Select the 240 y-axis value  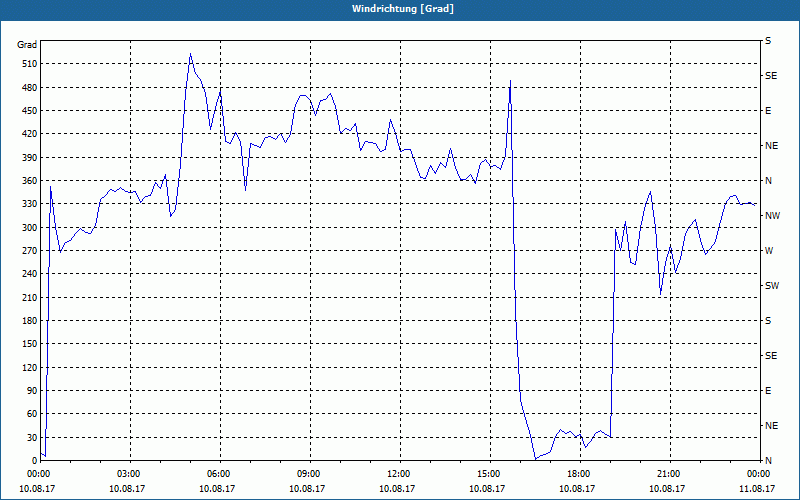(30, 274)
